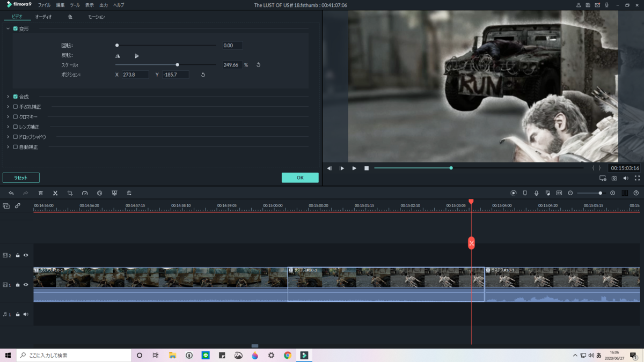Confirm changes with OK button
Image resolution: width=644 pixels, height=362 pixels.
point(300,178)
